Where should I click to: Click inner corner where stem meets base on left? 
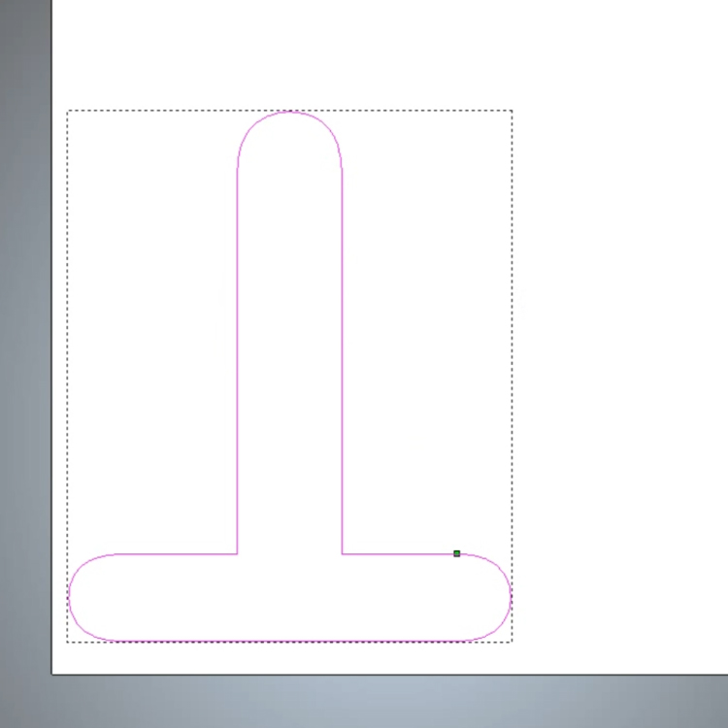[238, 554]
